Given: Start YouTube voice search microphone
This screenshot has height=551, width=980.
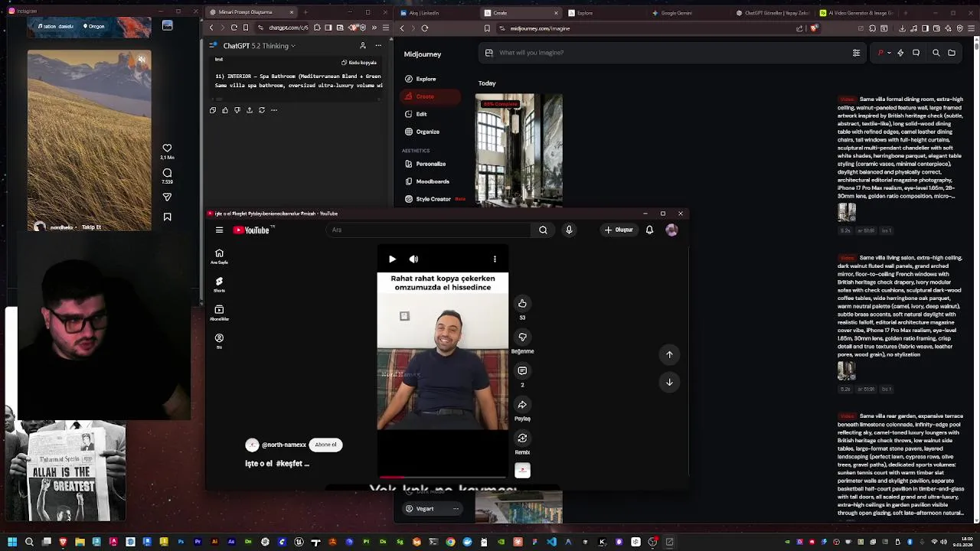Looking at the screenshot, I should (x=569, y=230).
